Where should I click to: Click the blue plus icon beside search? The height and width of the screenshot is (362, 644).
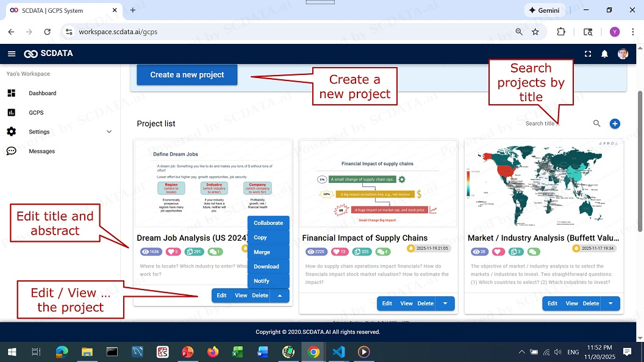(x=615, y=124)
